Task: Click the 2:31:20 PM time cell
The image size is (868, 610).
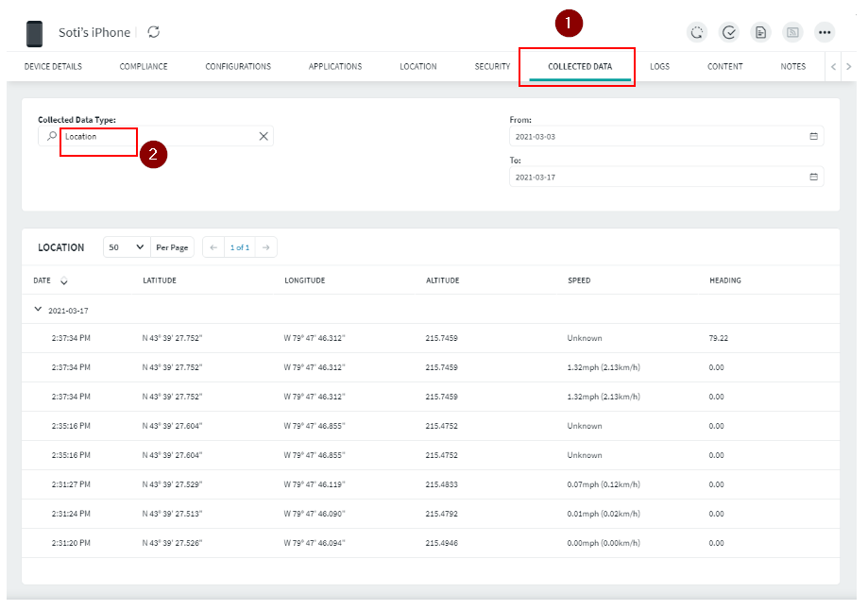Action: tap(71, 543)
